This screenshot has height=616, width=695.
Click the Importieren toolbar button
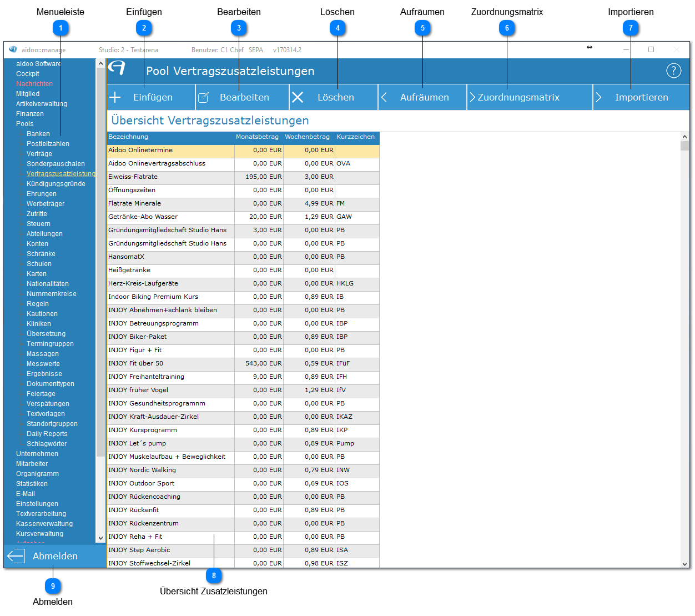(642, 97)
